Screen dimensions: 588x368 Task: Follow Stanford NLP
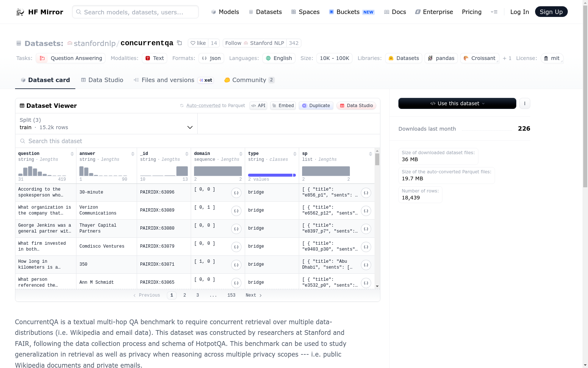[255, 43]
